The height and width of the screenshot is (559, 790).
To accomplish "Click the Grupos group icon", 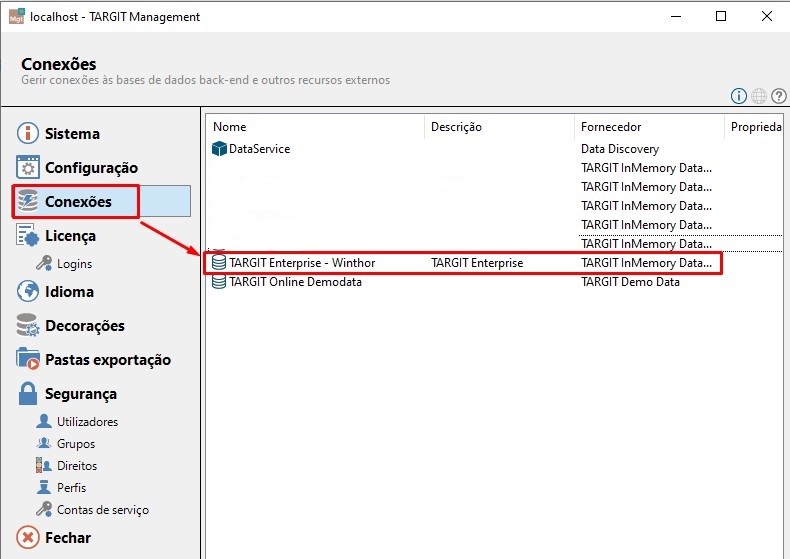I will click(44, 443).
